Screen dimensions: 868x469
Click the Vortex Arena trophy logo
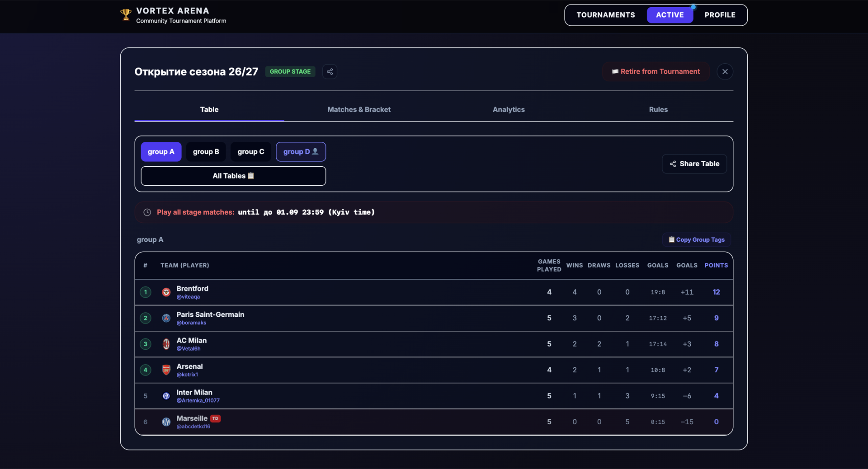coord(126,15)
